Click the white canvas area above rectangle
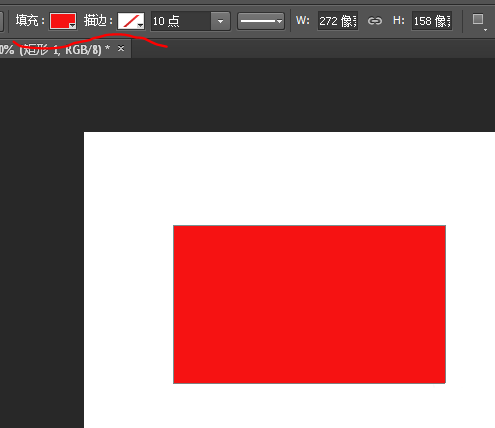 pyautogui.click(x=289, y=178)
